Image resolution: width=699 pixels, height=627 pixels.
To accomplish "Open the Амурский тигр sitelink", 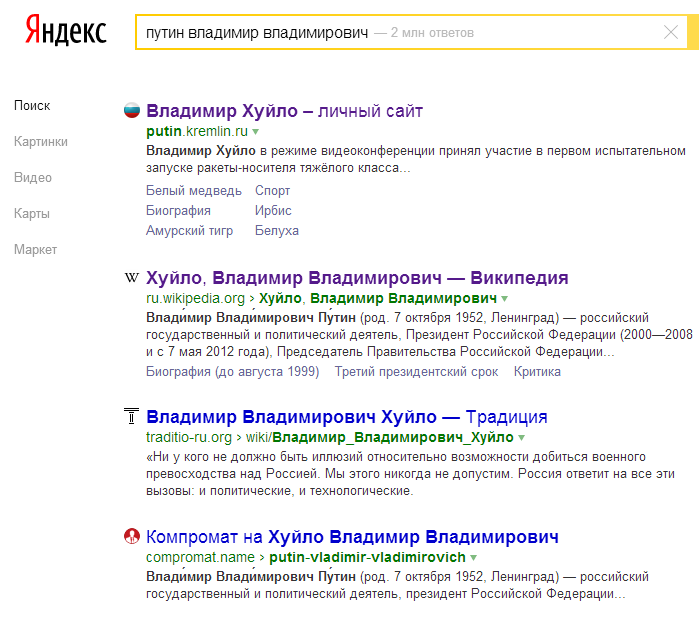I will coord(189,231).
